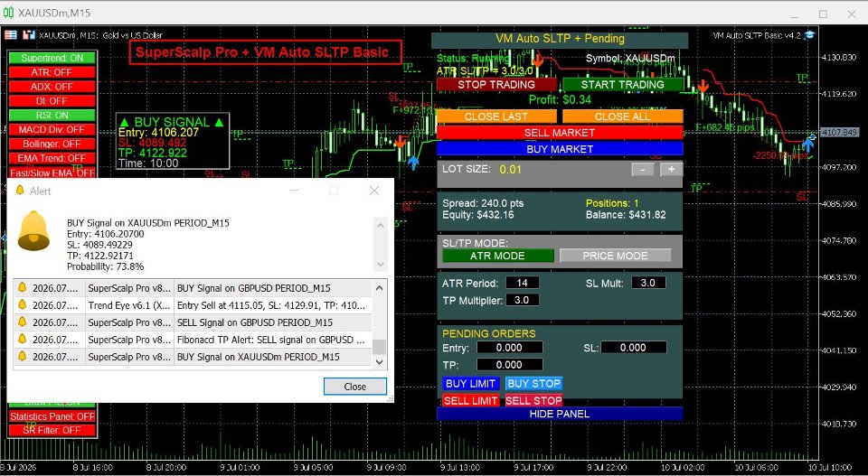Switch SL/TP mode to PRICE MODE

click(615, 256)
